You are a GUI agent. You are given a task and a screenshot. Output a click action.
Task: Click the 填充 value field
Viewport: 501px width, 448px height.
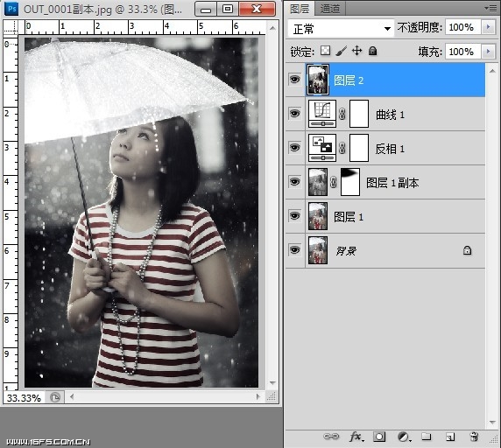click(x=463, y=52)
